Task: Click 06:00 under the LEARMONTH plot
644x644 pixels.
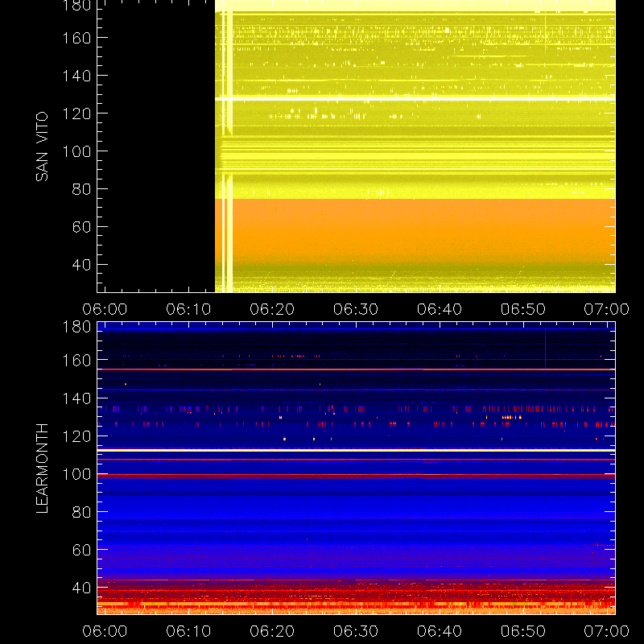Action: [105, 631]
